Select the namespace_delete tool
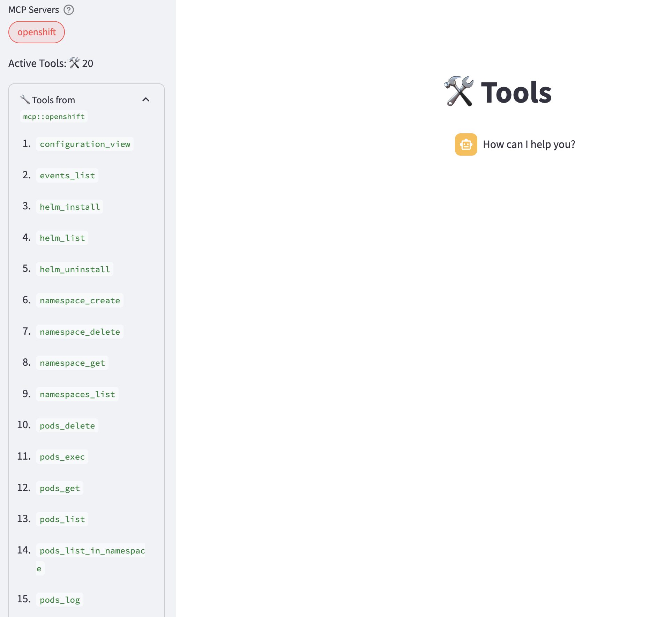672x617 pixels. (79, 331)
